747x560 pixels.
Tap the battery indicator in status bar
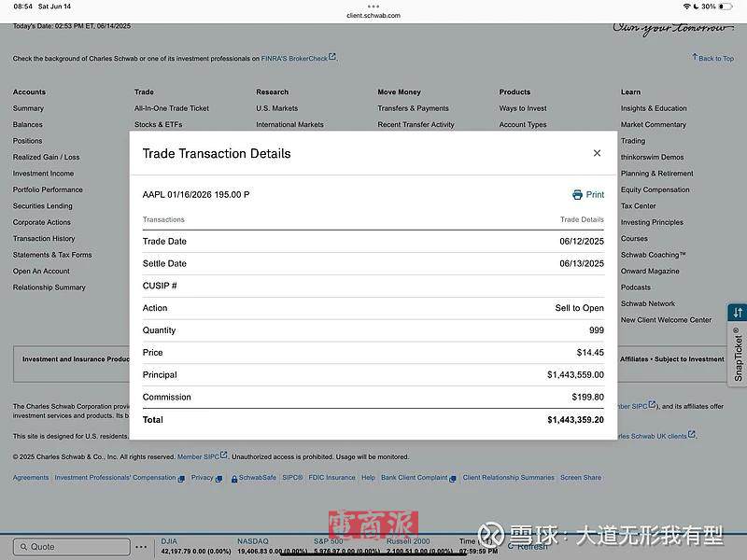tap(726, 7)
